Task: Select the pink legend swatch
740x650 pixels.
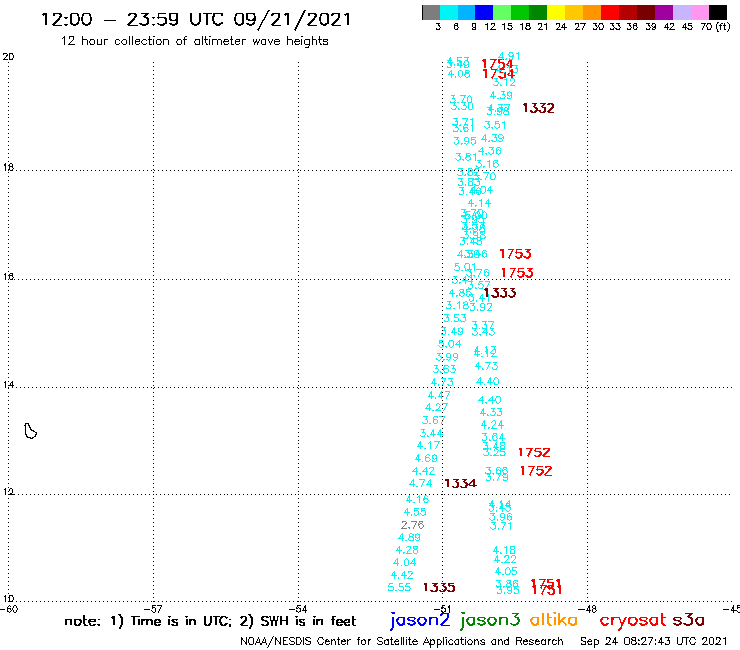Action: pos(699,12)
